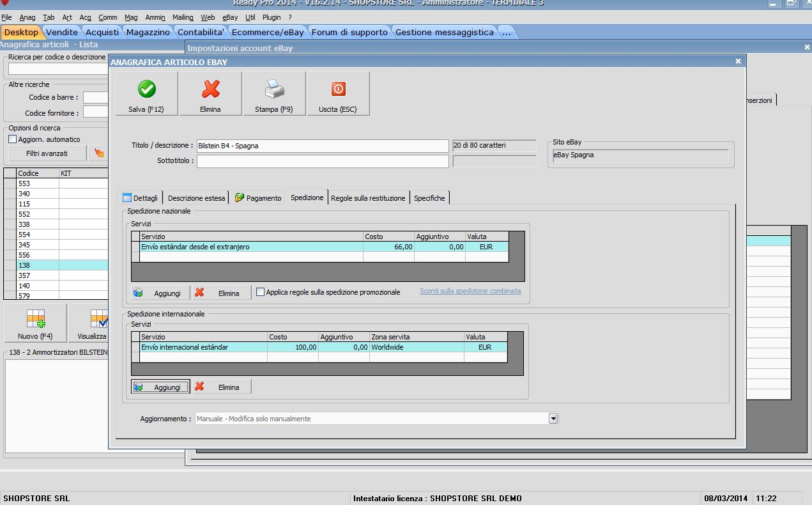Switch to the Magazzino main tab
Viewport: 812px width, 505px height.
pyautogui.click(x=148, y=32)
